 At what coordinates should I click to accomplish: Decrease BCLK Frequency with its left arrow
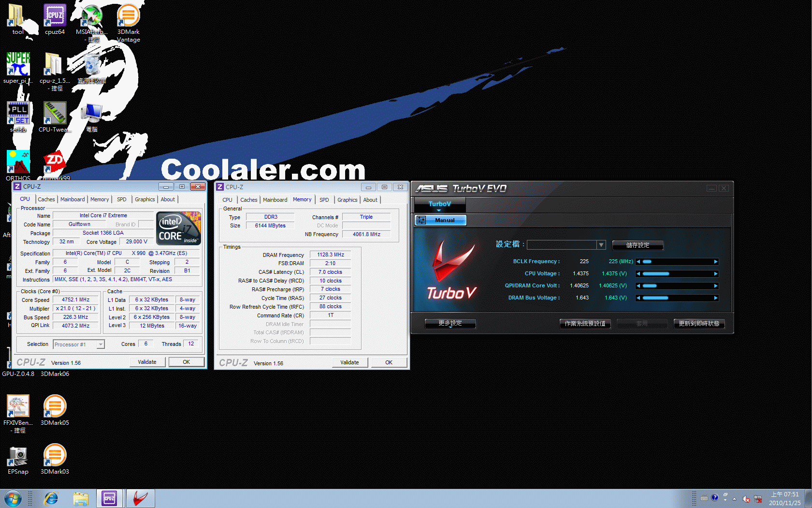[x=638, y=262]
